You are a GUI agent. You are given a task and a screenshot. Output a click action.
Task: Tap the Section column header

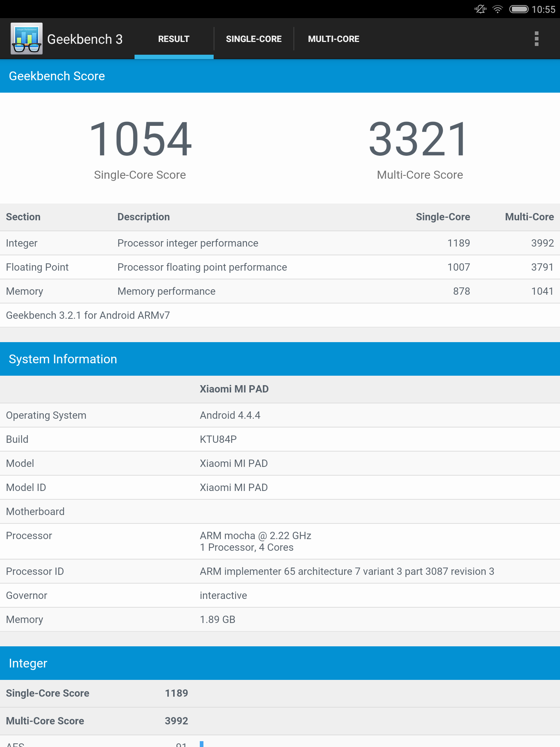tap(23, 217)
